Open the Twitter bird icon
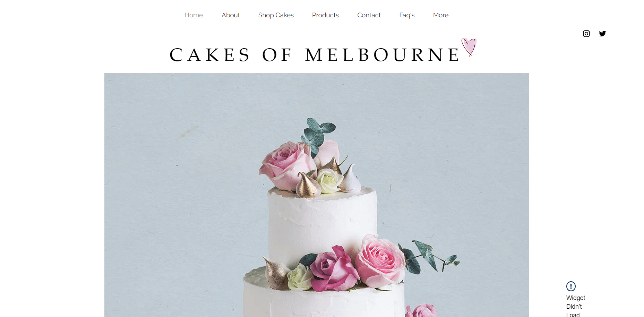The width and height of the screenshot is (644, 317). 602,34
